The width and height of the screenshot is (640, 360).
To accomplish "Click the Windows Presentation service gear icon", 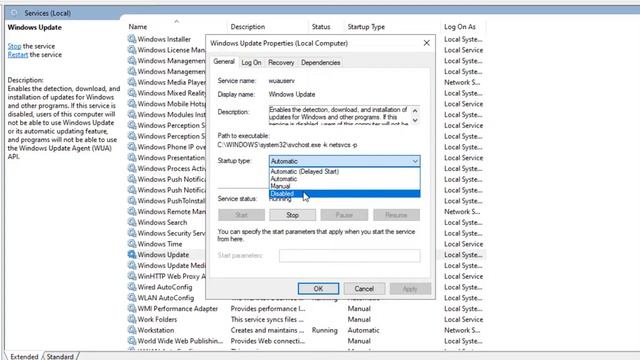I will [x=132, y=158].
